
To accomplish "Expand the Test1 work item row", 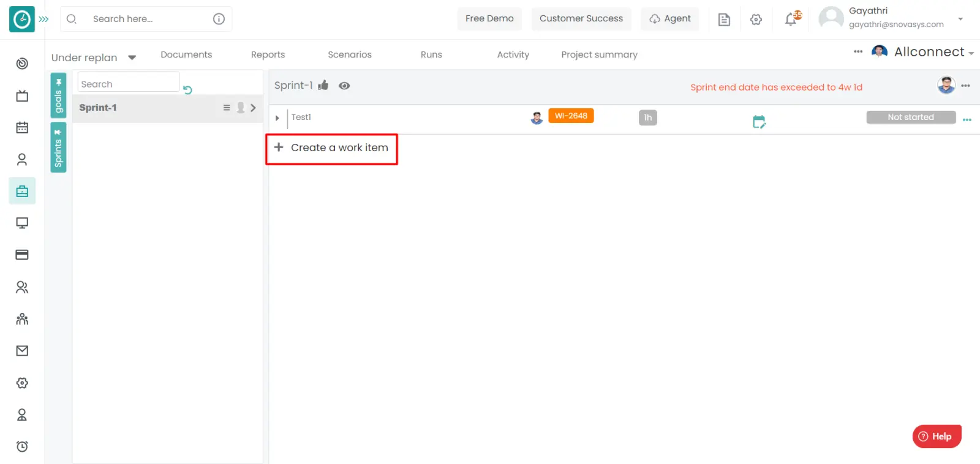I will pyautogui.click(x=277, y=118).
